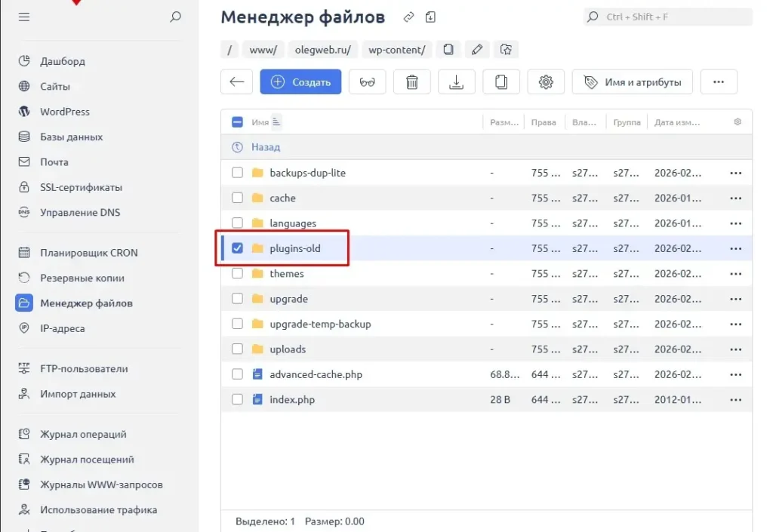Check the themes folder checkbox
This screenshot has width=773, height=532.
point(237,273)
